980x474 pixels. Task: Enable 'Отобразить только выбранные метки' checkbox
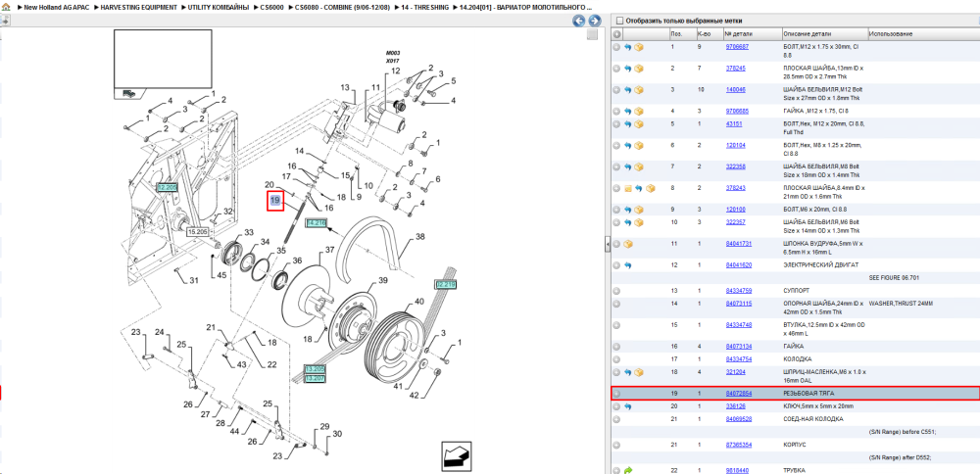coord(619,21)
